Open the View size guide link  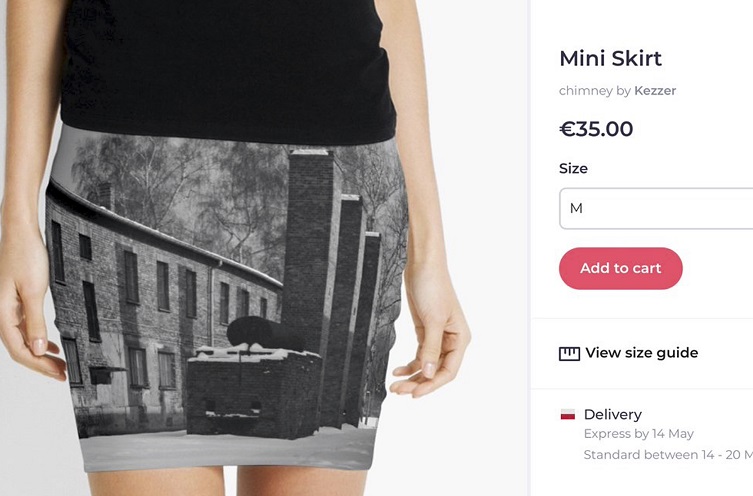pyautogui.click(x=642, y=353)
